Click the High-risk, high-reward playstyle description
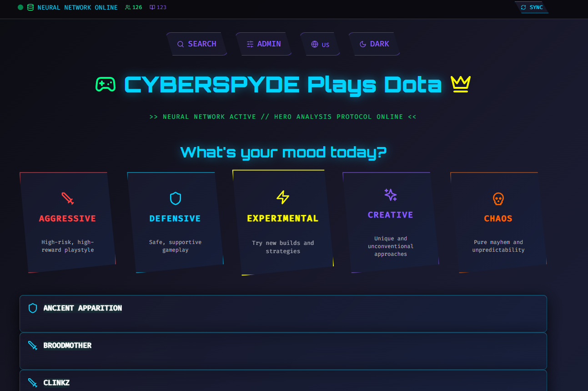 68,246
